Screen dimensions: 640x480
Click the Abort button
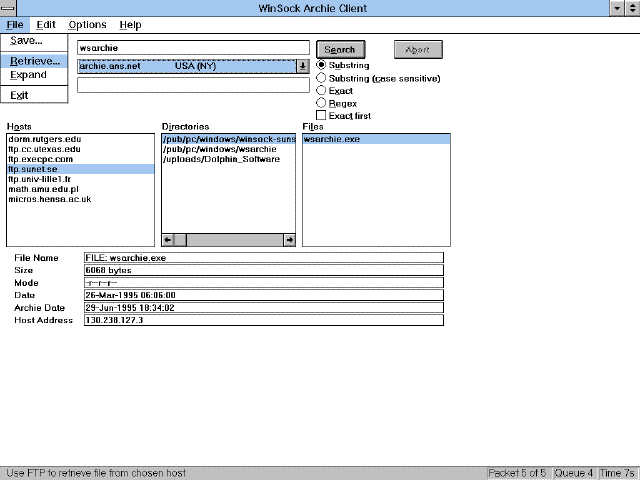pyautogui.click(x=418, y=50)
